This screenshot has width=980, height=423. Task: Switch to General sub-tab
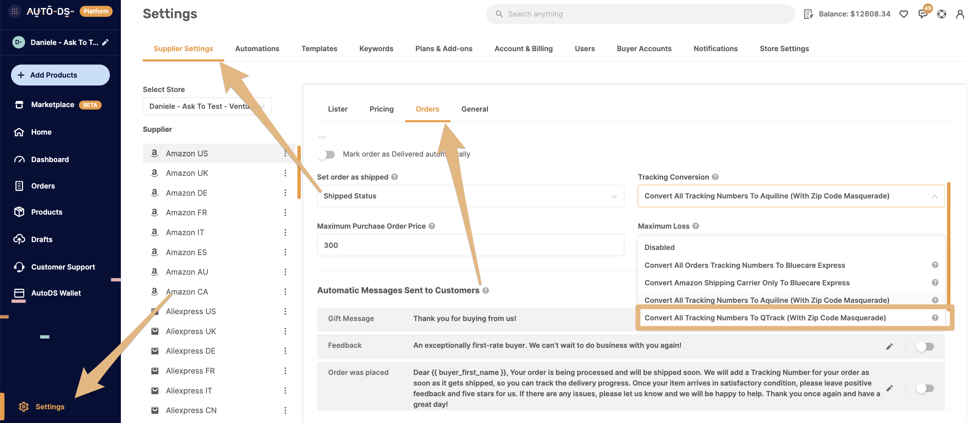[475, 109]
